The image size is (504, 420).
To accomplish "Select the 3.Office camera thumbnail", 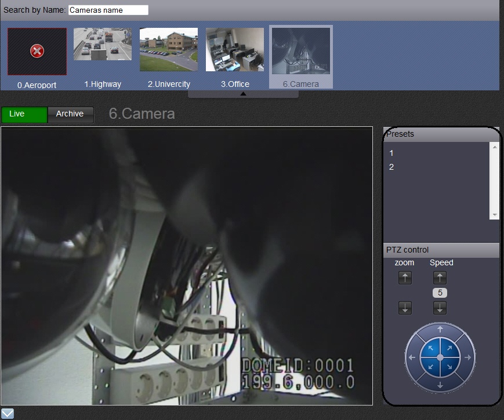I will click(235, 49).
